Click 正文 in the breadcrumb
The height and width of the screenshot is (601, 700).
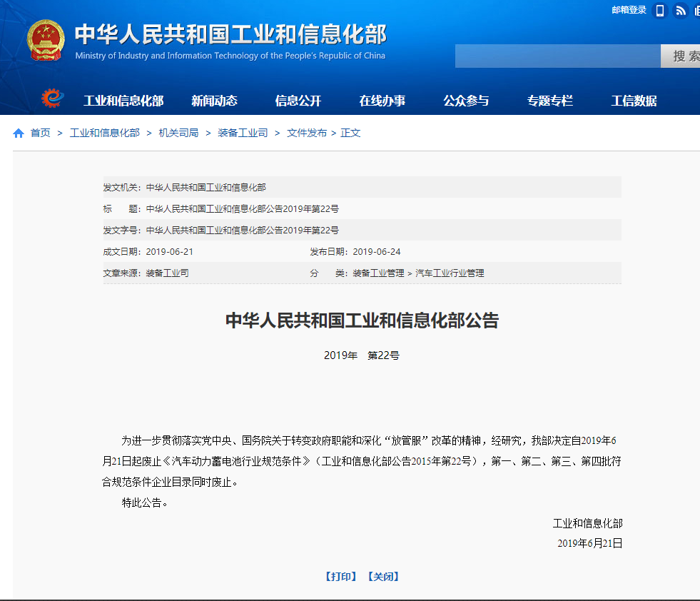click(350, 133)
